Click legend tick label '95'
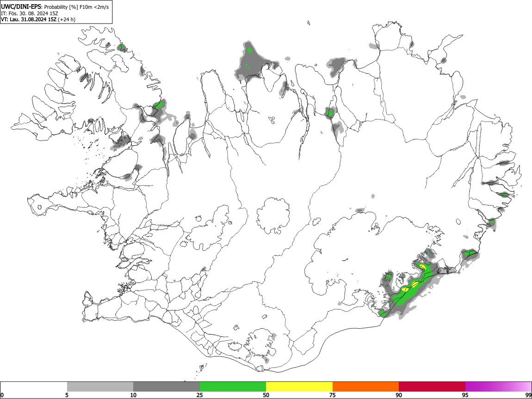The height and width of the screenshot is (399, 532). point(465,395)
